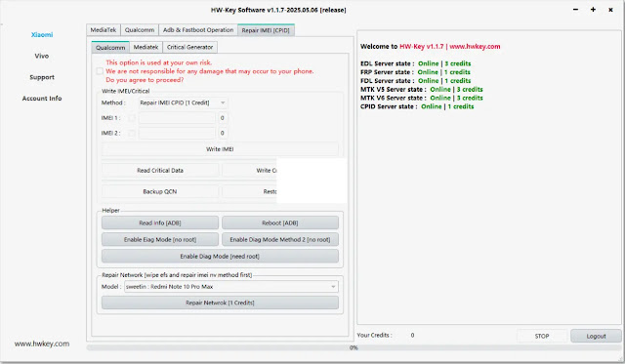Open Account Info in sidebar
The height and width of the screenshot is (364, 625).
(42, 99)
